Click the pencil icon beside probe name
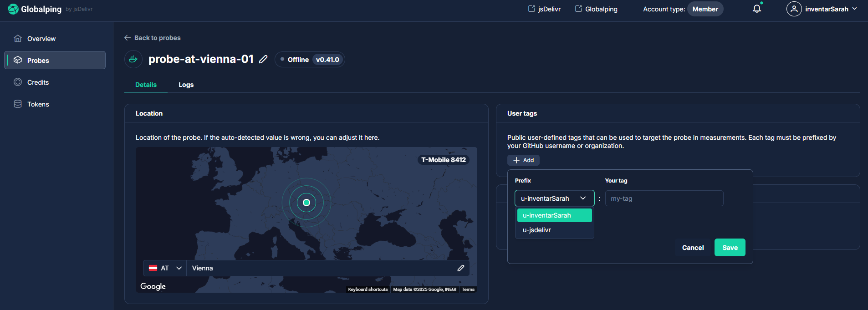 pos(263,60)
